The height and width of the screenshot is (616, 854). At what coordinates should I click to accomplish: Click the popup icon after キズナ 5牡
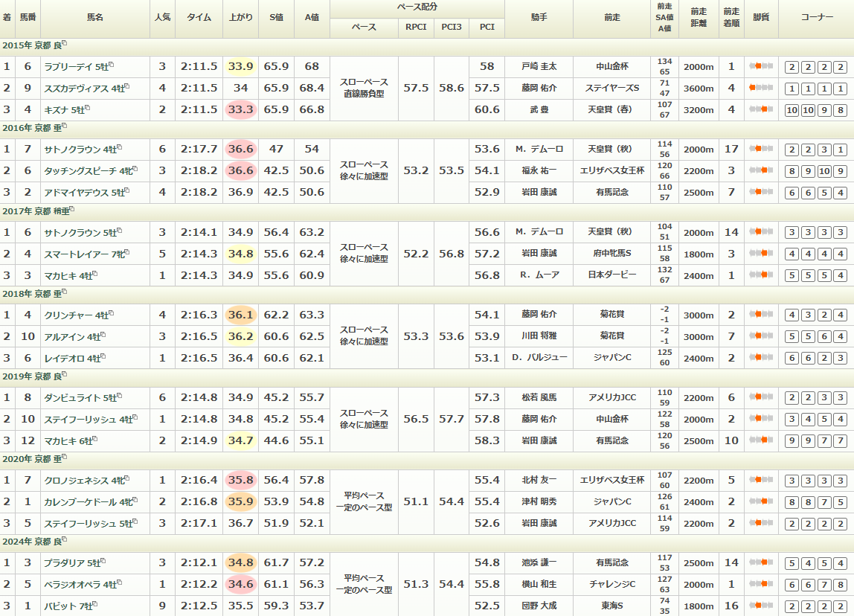[87, 108]
